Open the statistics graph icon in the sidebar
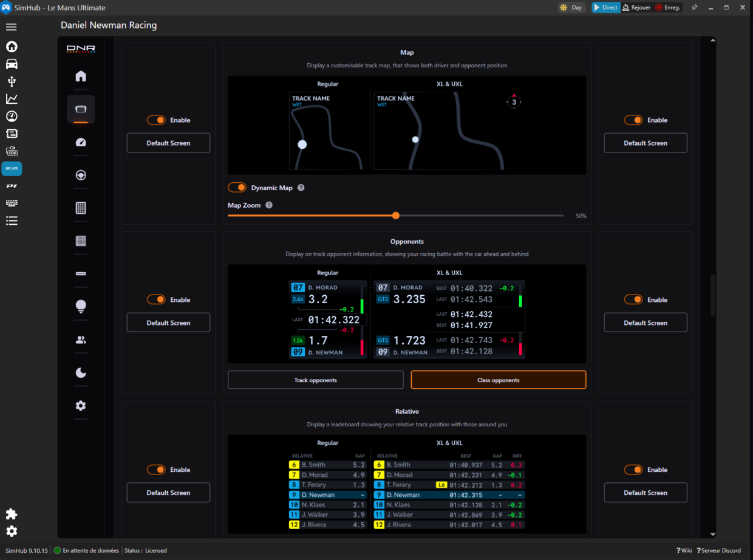 [x=11, y=98]
